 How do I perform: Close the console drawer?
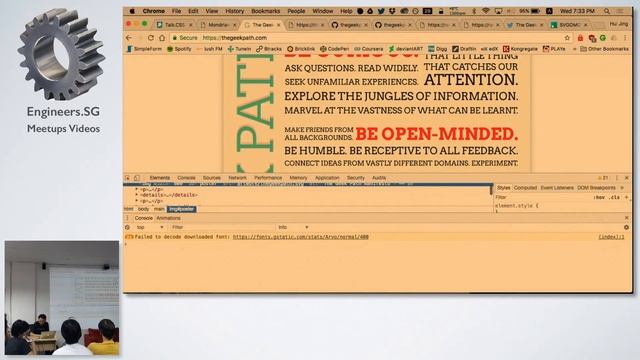pyautogui.click(x=627, y=218)
